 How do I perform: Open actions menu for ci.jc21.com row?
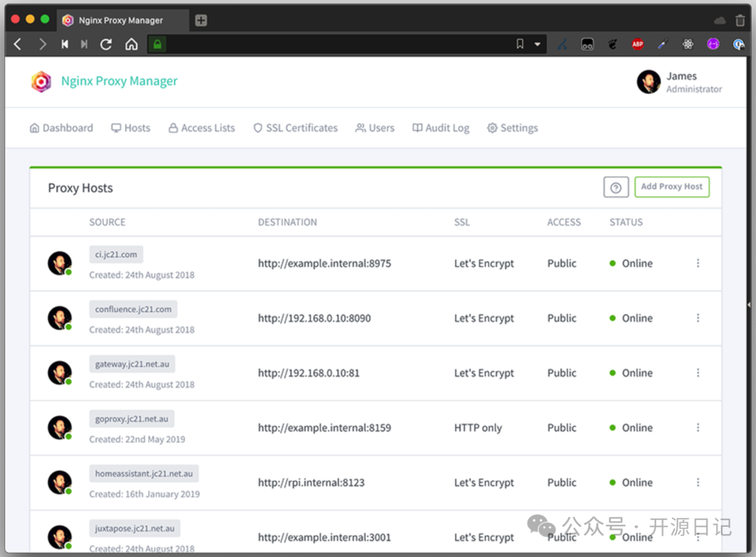[x=698, y=263]
